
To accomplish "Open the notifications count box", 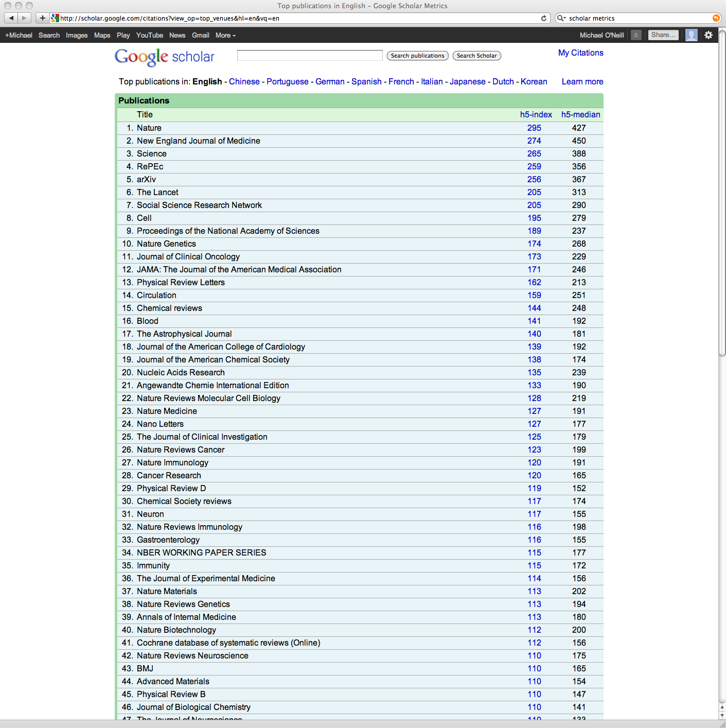I will coord(636,35).
